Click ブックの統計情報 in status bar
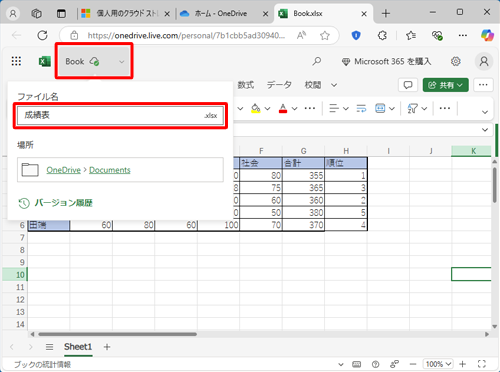 click(x=42, y=364)
